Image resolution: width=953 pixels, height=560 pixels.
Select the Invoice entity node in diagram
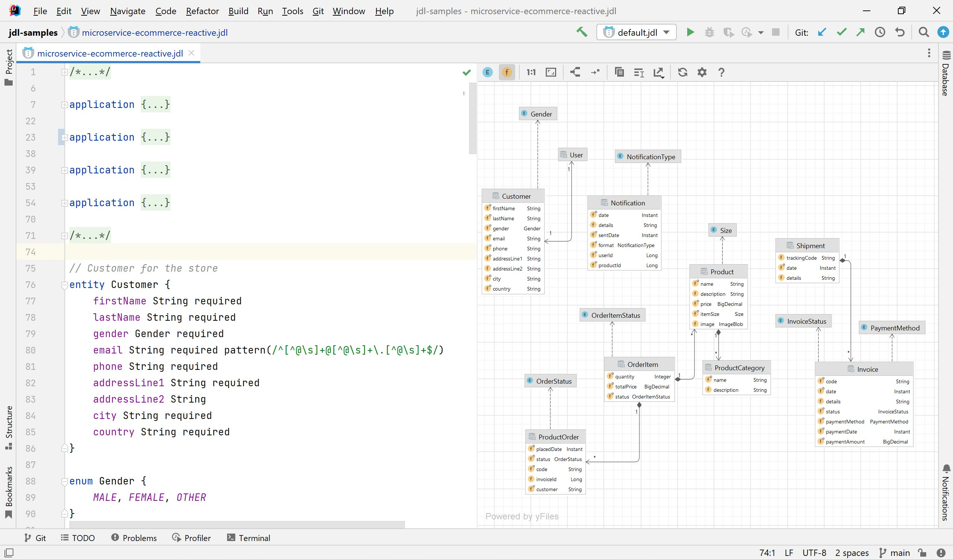[x=867, y=369]
